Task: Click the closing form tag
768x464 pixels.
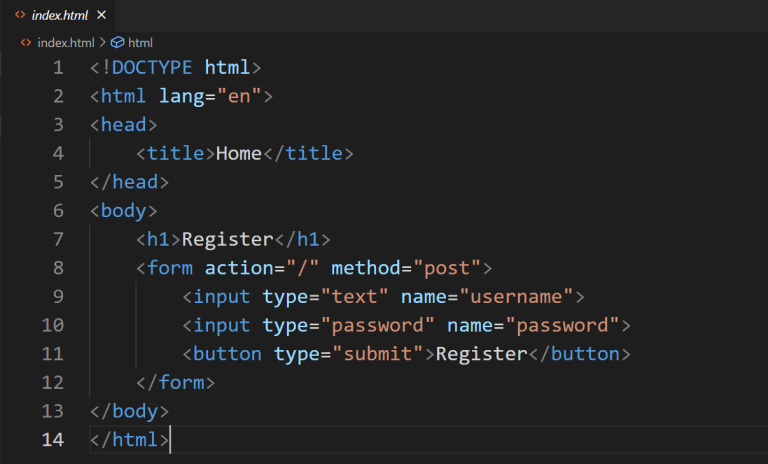Action: [x=175, y=383]
